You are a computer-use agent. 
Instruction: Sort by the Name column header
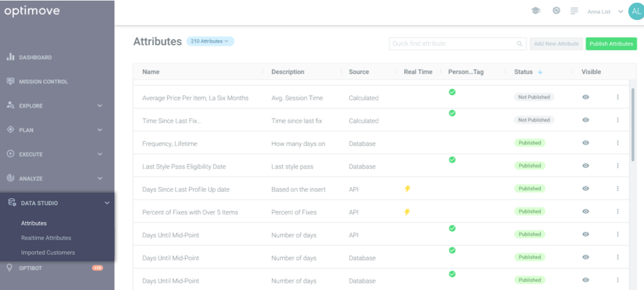tap(151, 72)
